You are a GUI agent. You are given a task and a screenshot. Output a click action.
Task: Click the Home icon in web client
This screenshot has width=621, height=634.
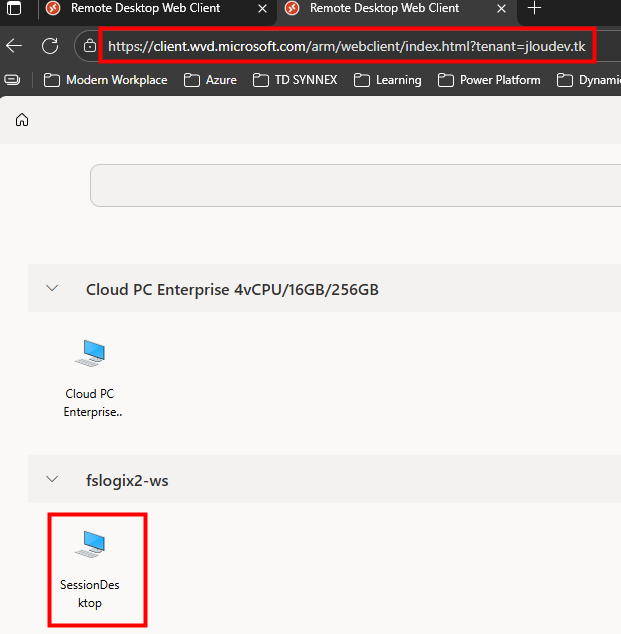point(21,120)
